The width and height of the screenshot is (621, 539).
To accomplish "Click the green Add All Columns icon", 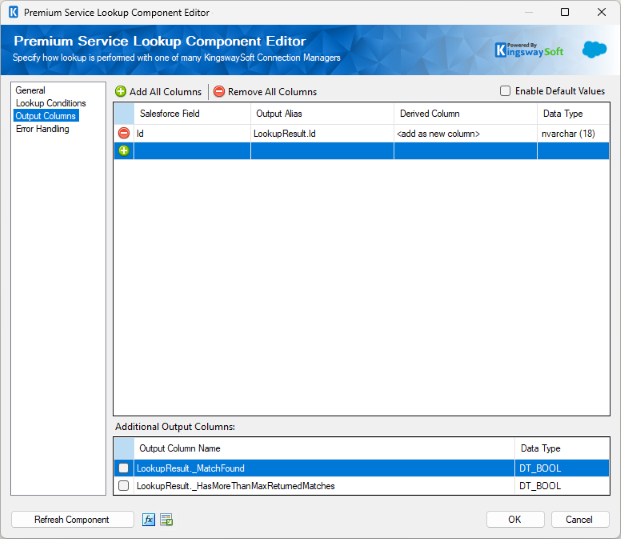I will pyautogui.click(x=120, y=92).
